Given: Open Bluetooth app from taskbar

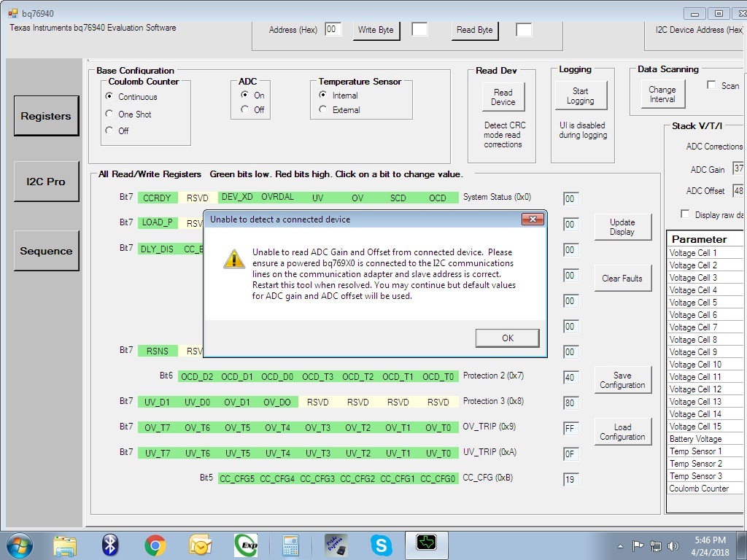Looking at the screenshot, I should tap(110, 545).
